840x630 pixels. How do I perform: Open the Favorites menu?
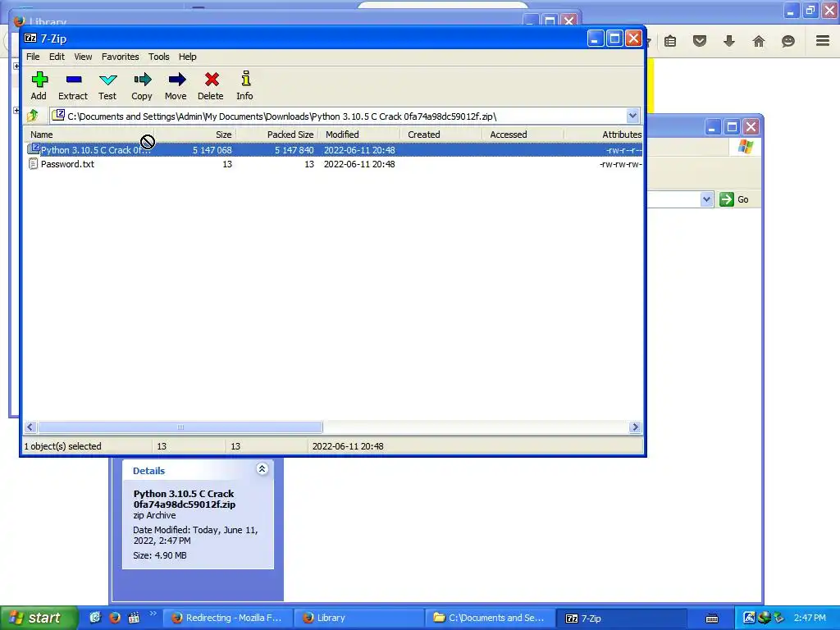pos(120,57)
